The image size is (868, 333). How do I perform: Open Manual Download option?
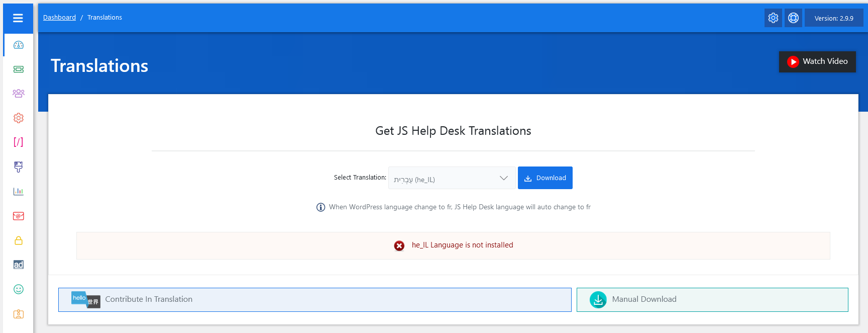(x=712, y=299)
